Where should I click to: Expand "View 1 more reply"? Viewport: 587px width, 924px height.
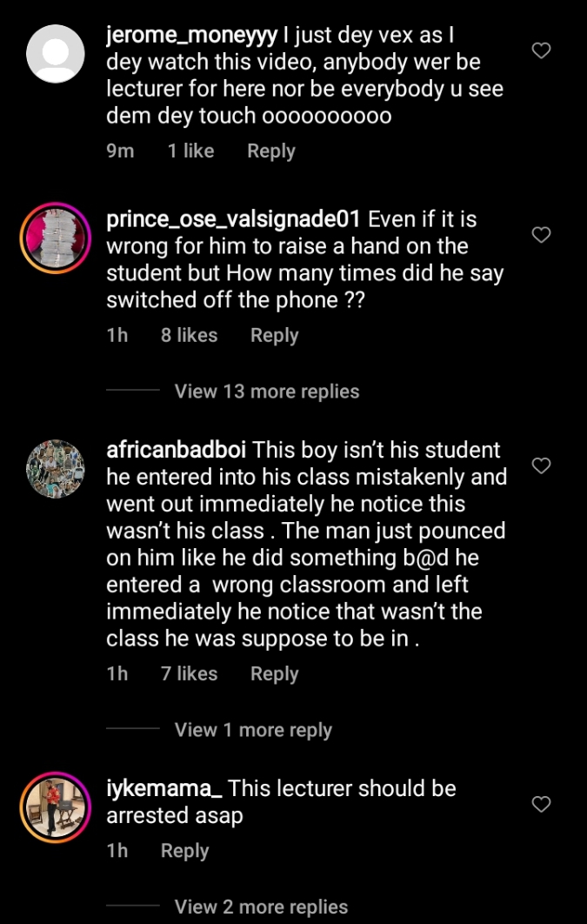point(253,730)
